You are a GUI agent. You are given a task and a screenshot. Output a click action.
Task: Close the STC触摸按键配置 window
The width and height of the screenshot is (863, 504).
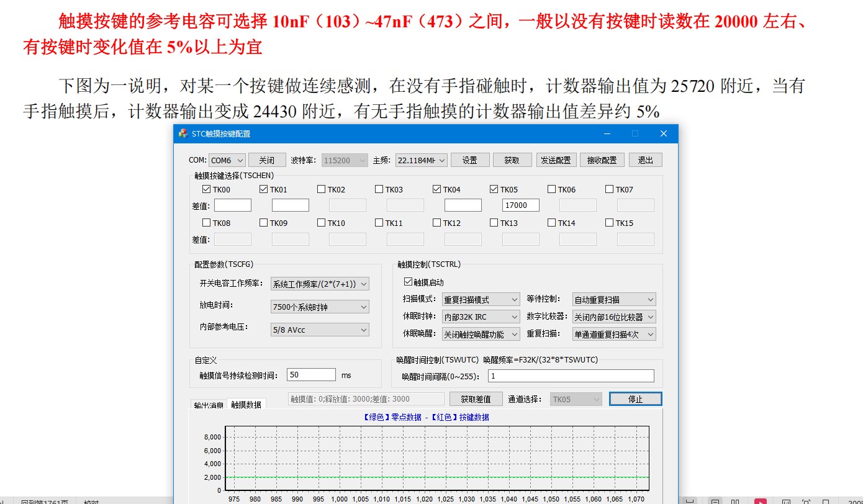[x=663, y=133]
